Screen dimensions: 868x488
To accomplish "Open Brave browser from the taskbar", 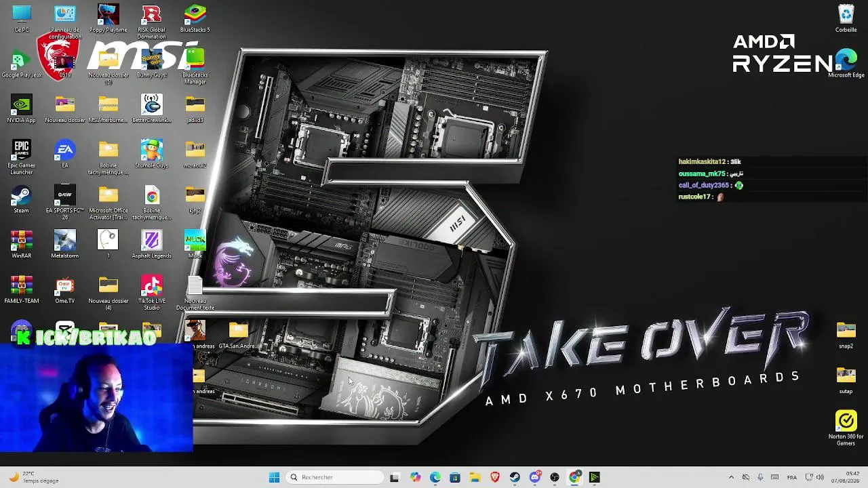I will click(x=495, y=477).
